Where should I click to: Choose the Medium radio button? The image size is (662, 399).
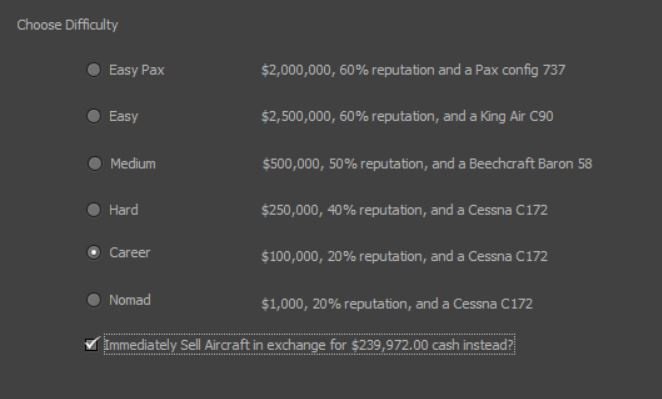click(95, 163)
